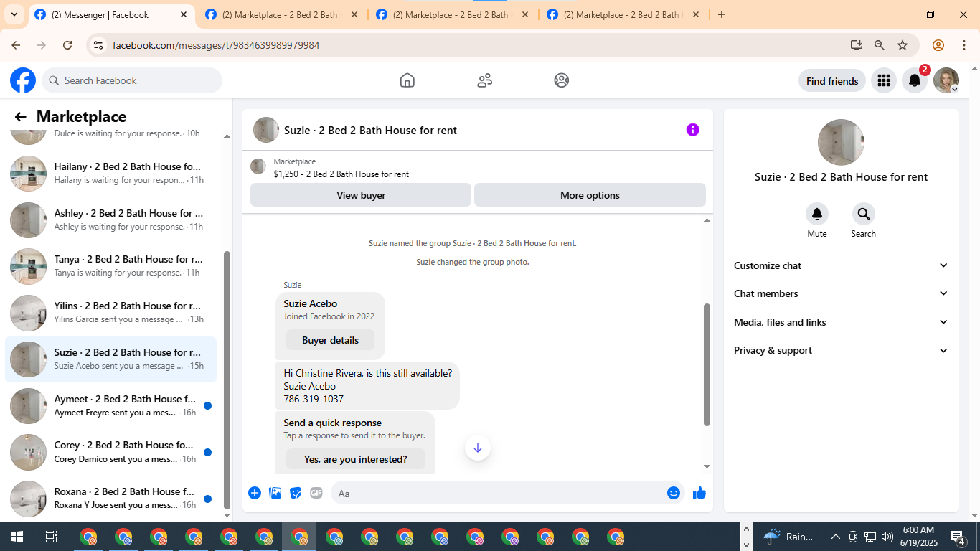Open the notifications bell
The height and width of the screenshot is (551, 980).
tap(915, 81)
